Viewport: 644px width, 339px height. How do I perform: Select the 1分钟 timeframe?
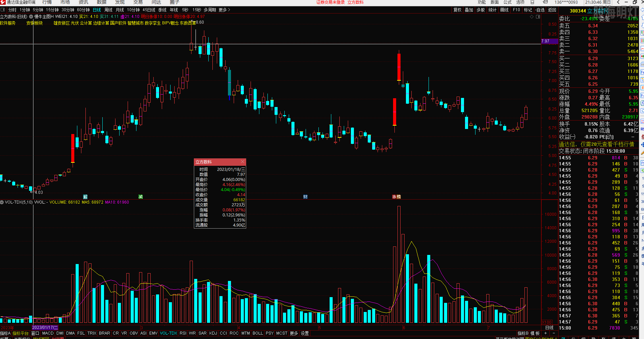(x=25, y=10)
